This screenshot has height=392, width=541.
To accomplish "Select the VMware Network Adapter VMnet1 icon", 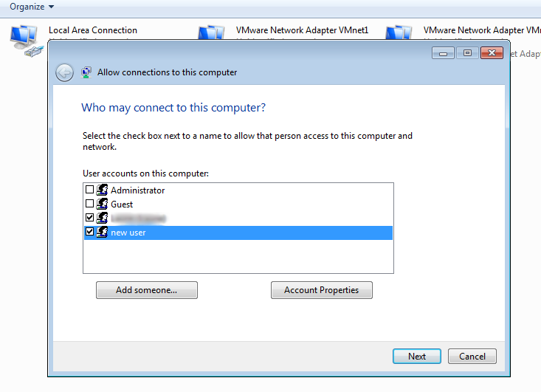I will click(212, 32).
